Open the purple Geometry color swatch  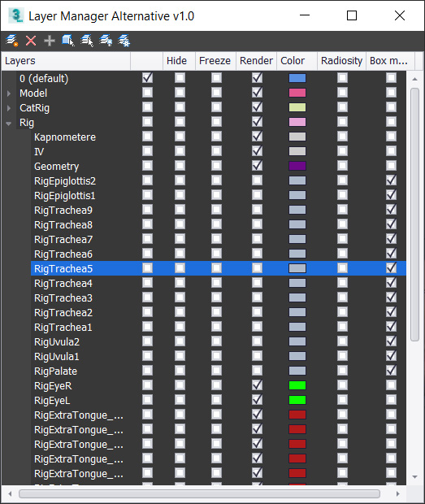pyautogui.click(x=297, y=166)
